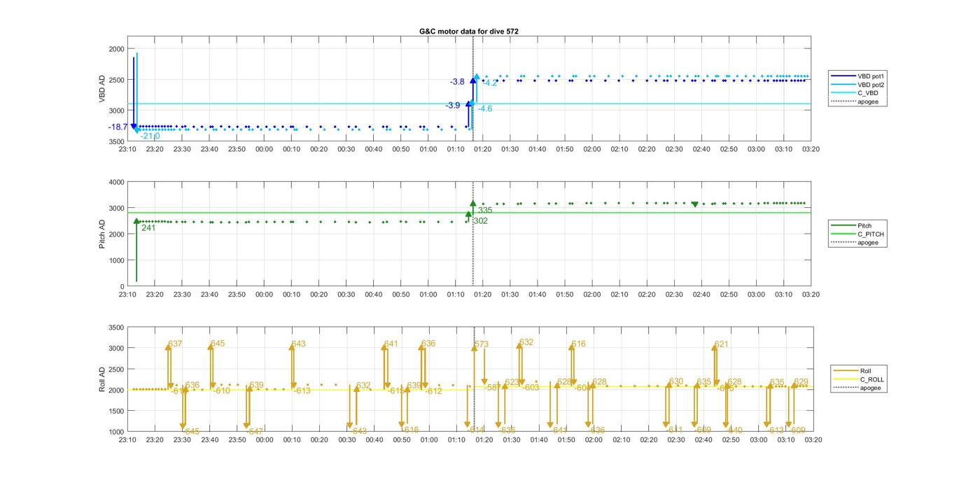Image resolution: width=980 pixels, height=485 pixels.
Task: Click the '-4.6' light blue annotation
Action: (x=484, y=108)
